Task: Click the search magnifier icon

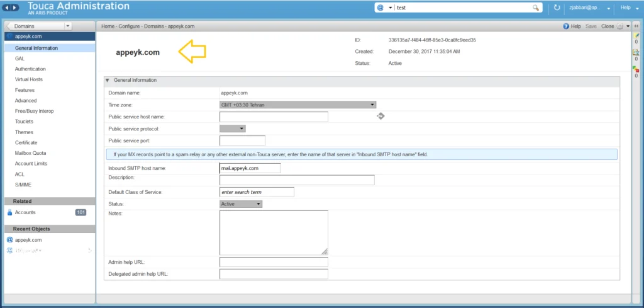Action: click(x=536, y=8)
